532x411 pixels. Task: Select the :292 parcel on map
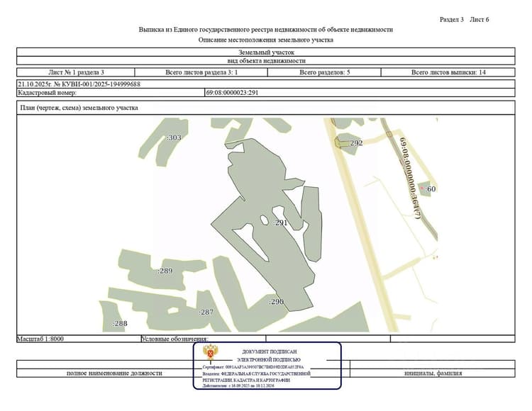(355, 142)
